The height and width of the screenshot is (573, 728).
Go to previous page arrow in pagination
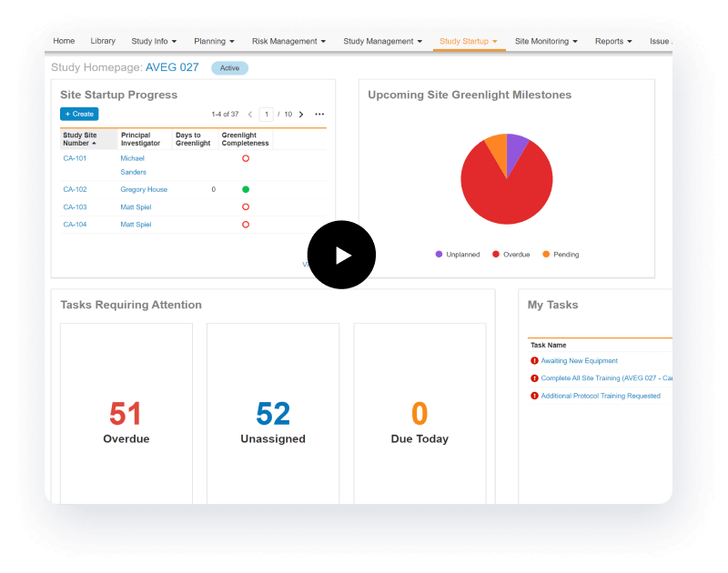[x=250, y=115]
